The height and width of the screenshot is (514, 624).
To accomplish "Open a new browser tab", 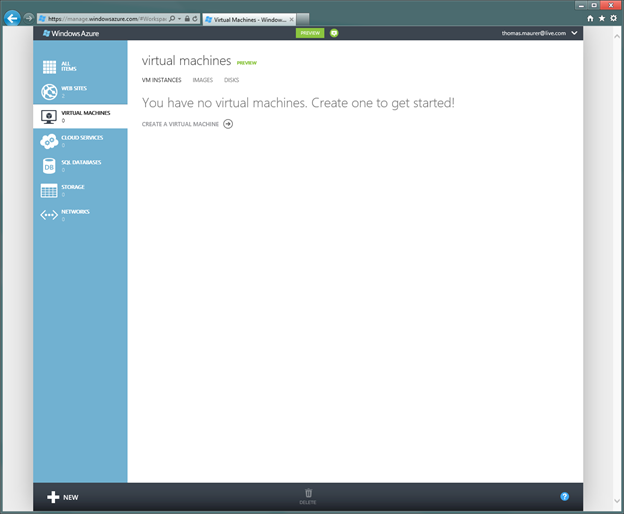I will [303, 19].
